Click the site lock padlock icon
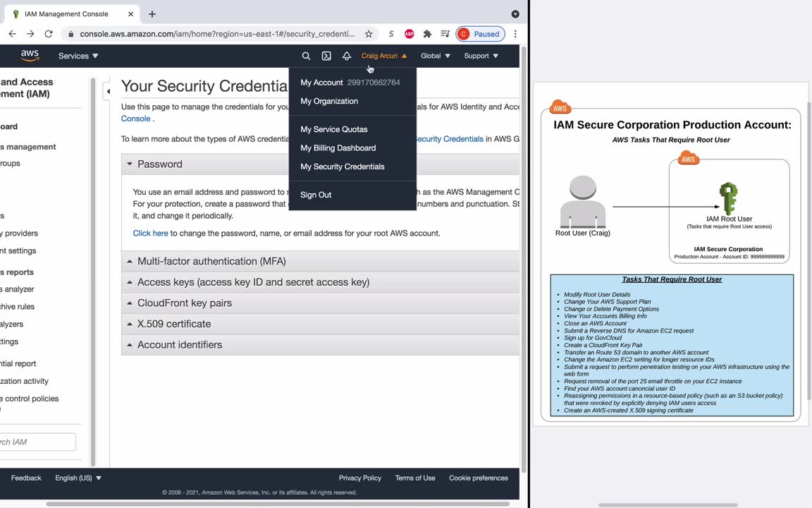Viewport: 812px width, 508px height. [70, 34]
